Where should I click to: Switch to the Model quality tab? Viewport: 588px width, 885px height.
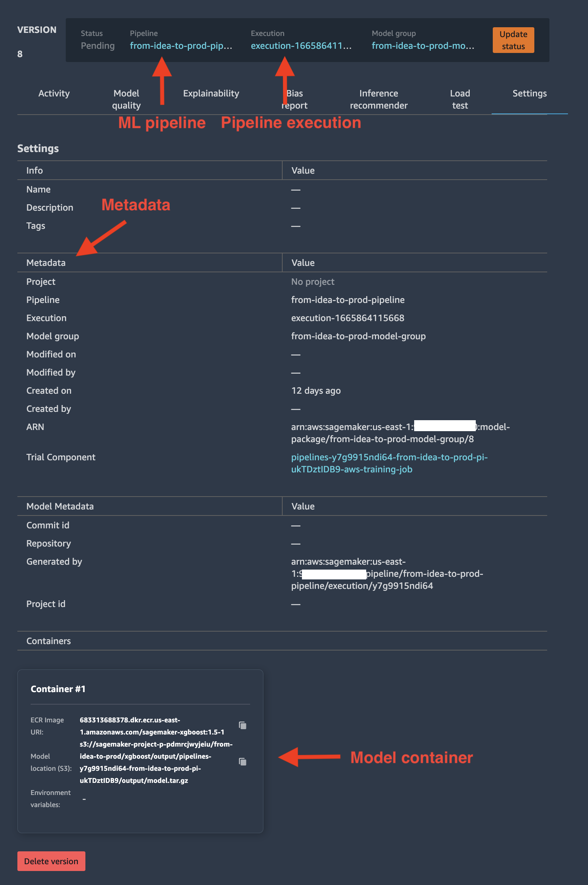[126, 99]
